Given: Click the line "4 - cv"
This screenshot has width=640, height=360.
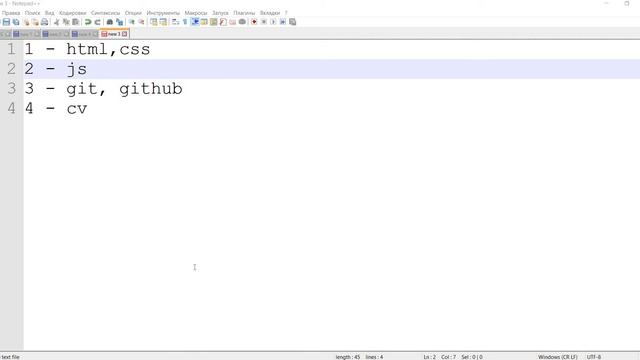Looking at the screenshot, I should tap(56, 108).
